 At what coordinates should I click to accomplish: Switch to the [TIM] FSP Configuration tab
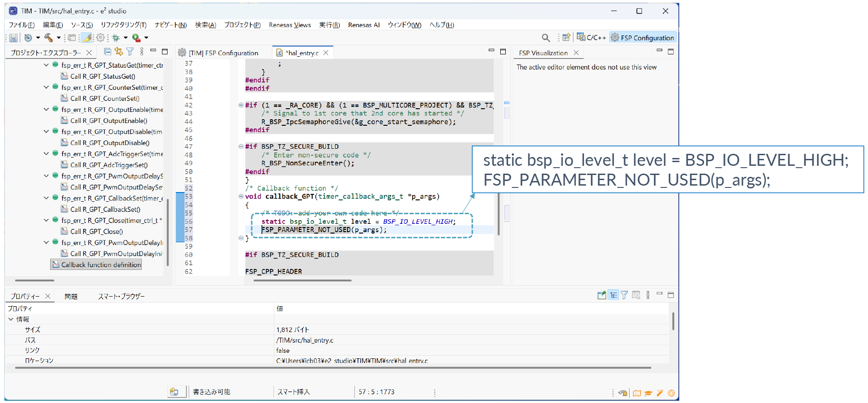pos(223,53)
